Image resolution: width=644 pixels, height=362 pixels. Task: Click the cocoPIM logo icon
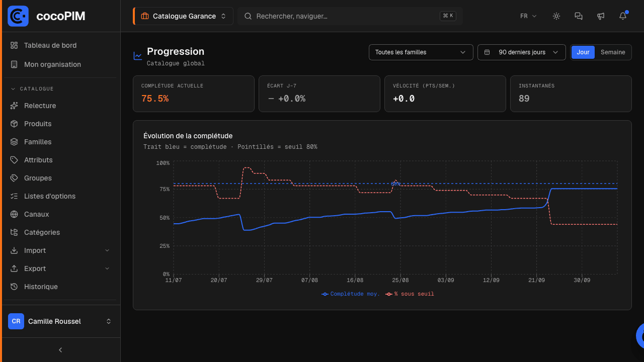(18, 16)
